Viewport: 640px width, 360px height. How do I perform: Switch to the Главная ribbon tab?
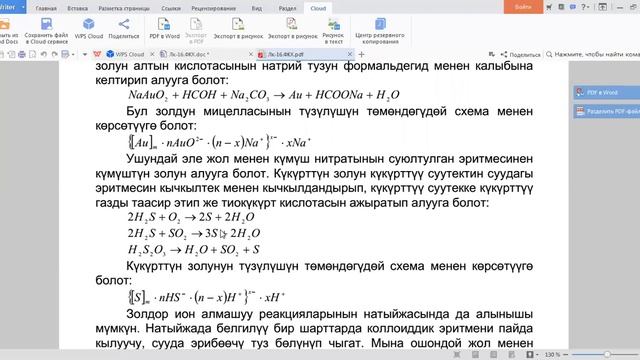(x=46, y=8)
